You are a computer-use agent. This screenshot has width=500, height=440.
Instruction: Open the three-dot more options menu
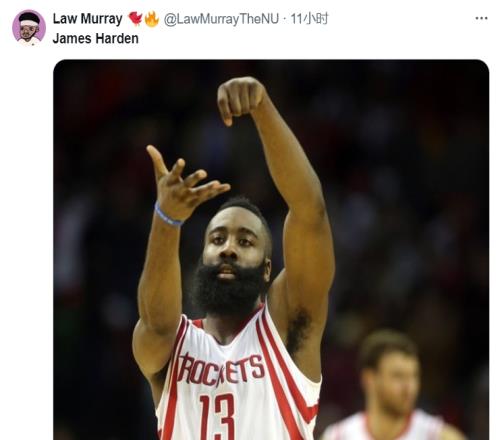tap(481, 18)
